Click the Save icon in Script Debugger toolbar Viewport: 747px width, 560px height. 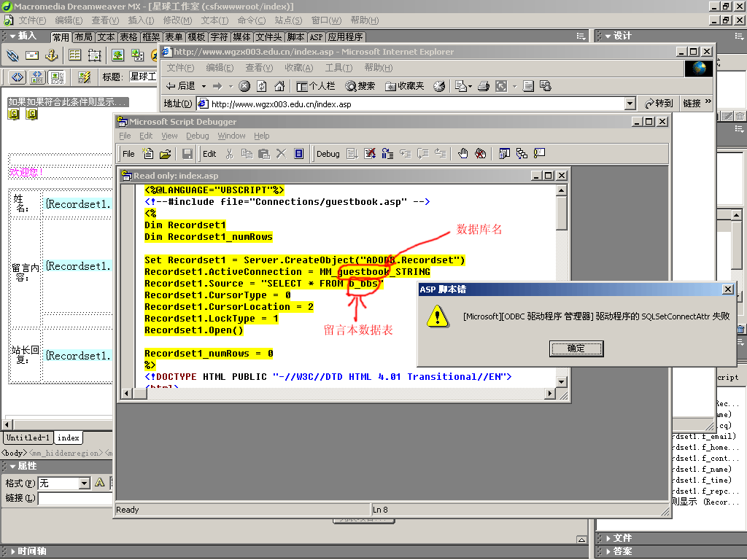coord(187,154)
